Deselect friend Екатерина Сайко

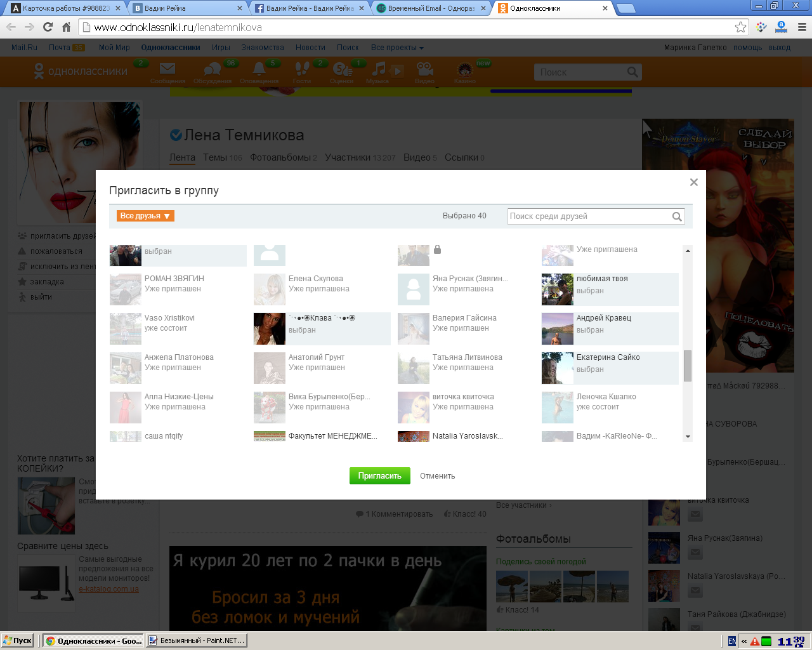click(x=610, y=368)
